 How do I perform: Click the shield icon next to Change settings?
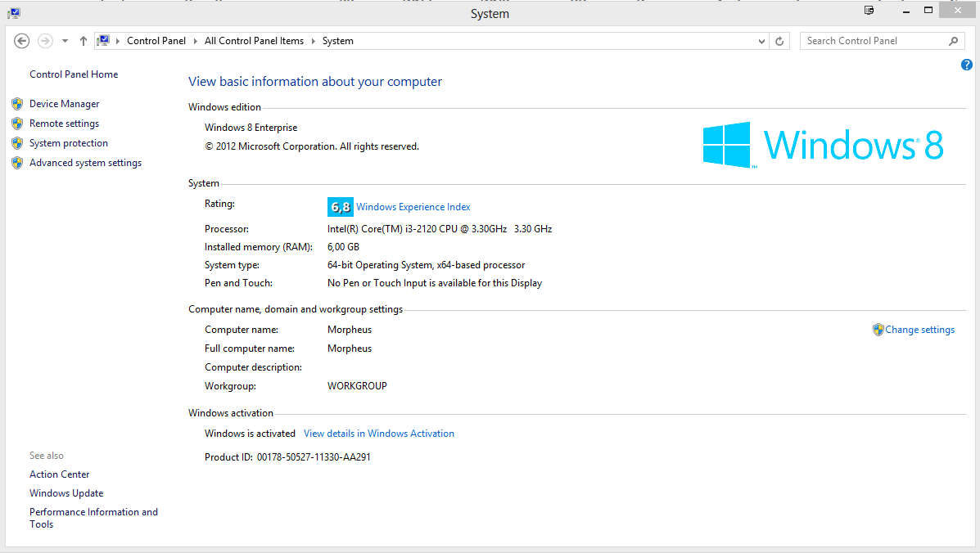878,330
